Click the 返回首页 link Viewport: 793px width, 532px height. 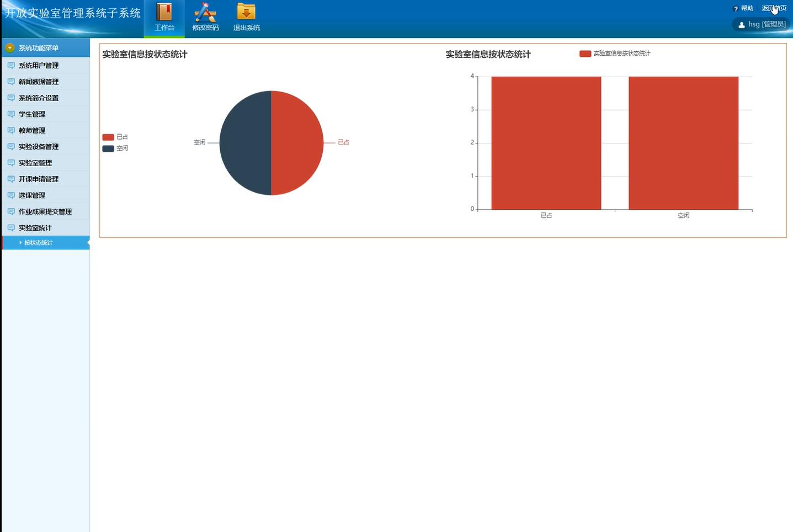click(774, 8)
